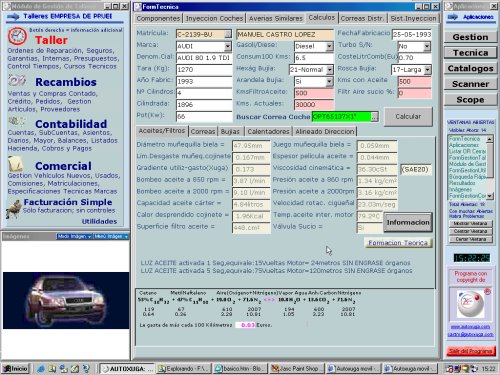The height and width of the screenshot is (375, 500).
Task: Open the Arandela Bujía dropdown
Action: coord(329,81)
